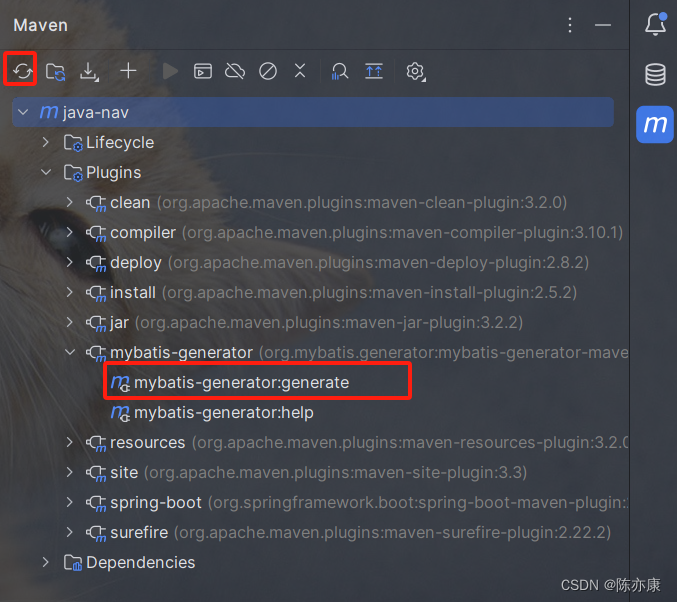Open Maven panel options three-dot menu
Viewport: 677px width, 602px height.
(570, 25)
